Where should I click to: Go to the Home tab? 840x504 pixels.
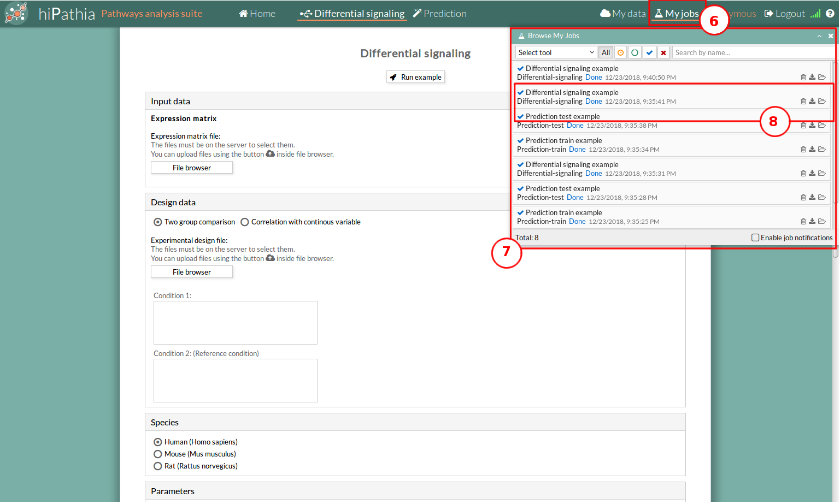(x=257, y=14)
